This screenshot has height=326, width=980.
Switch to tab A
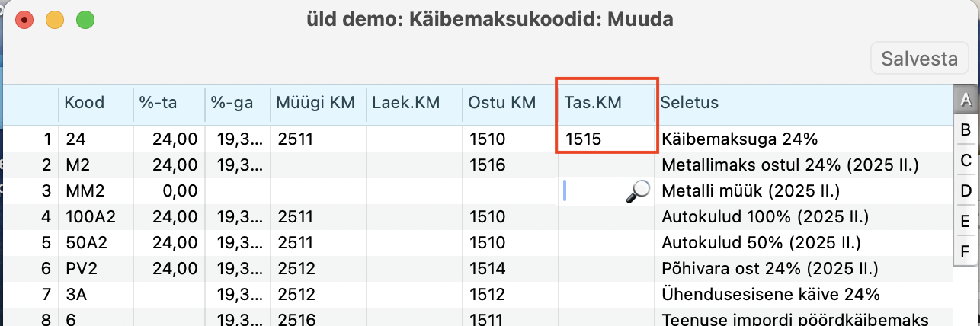point(966,100)
